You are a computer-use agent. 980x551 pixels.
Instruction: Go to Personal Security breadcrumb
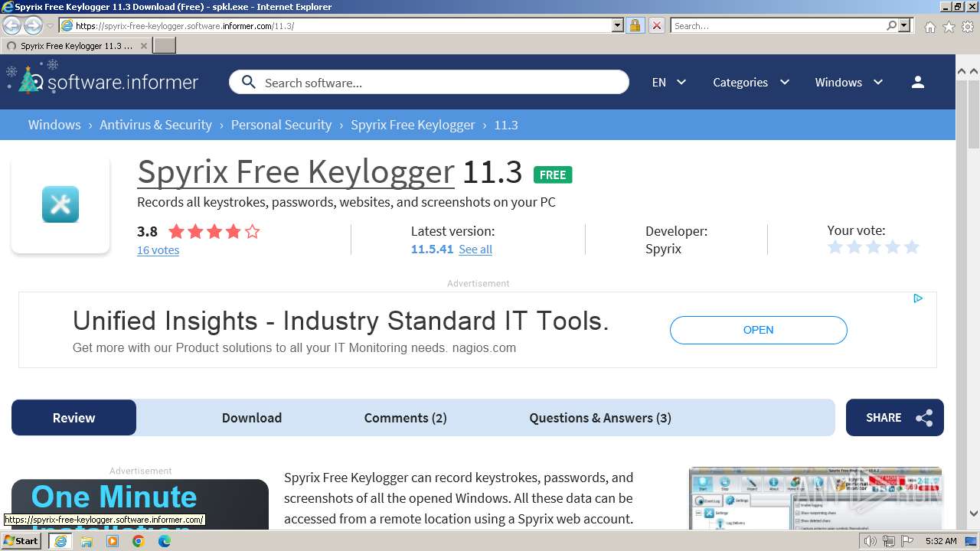pyautogui.click(x=281, y=125)
